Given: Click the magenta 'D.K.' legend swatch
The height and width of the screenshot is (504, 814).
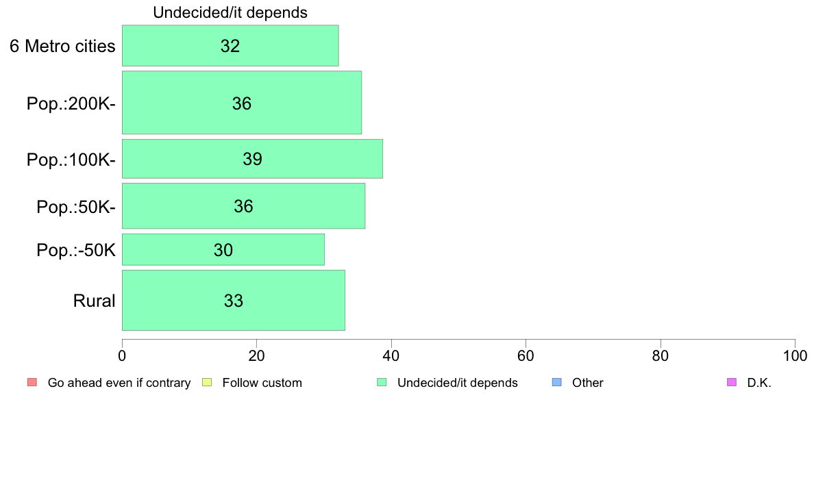Looking at the screenshot, I should [732, 383].
